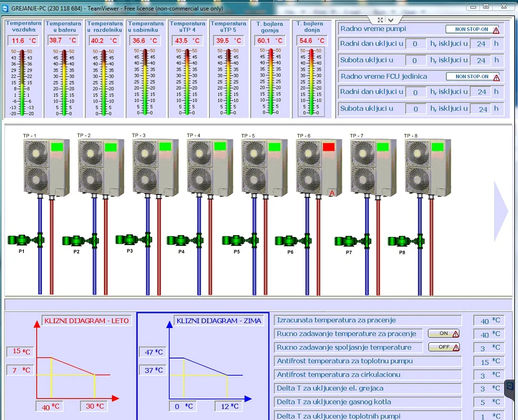Screen dimensions: 518x420
Task: Click the green status indicator on TP - 3
Action: [x=165, y=146]
